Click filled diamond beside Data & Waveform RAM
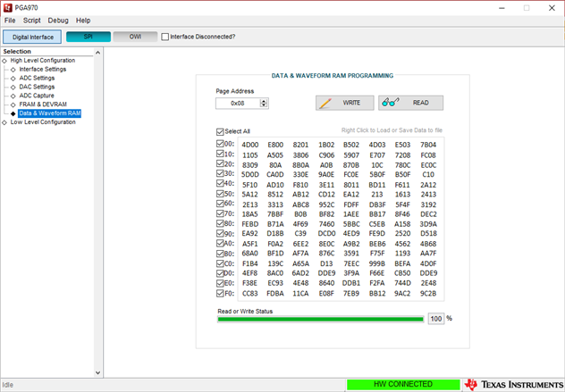565x392 pixels. tap(13, 113)
